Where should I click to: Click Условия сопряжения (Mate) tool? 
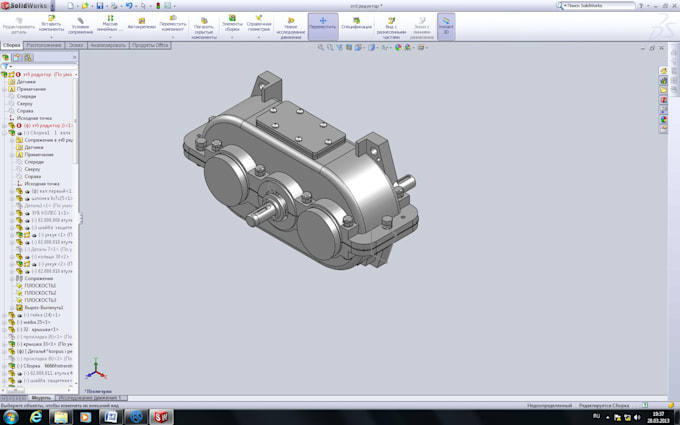pos(80,26)
